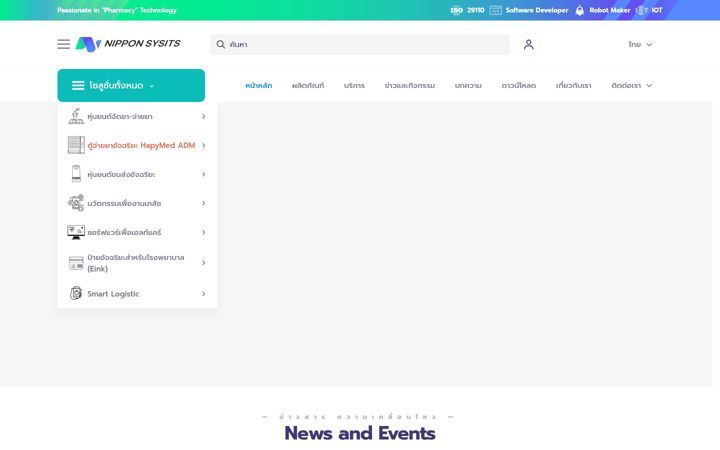Click the ISO 29110 badge icon

(x=456, y=10)
